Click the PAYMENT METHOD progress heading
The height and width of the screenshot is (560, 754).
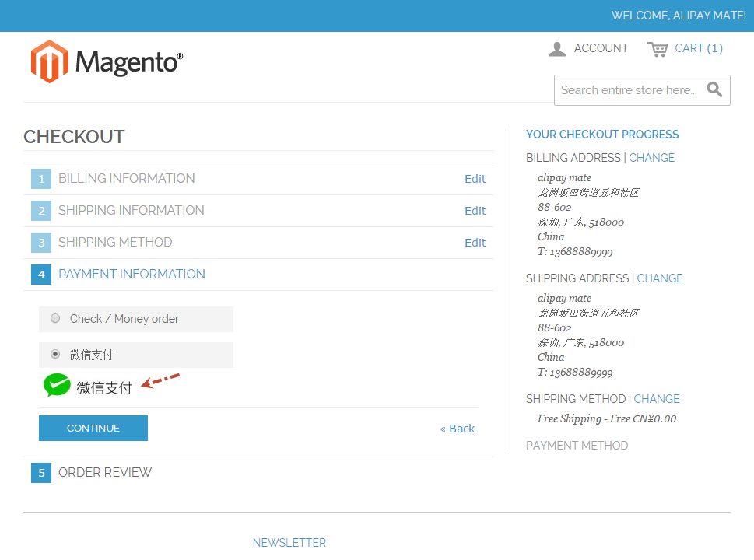tap(577, 446)
